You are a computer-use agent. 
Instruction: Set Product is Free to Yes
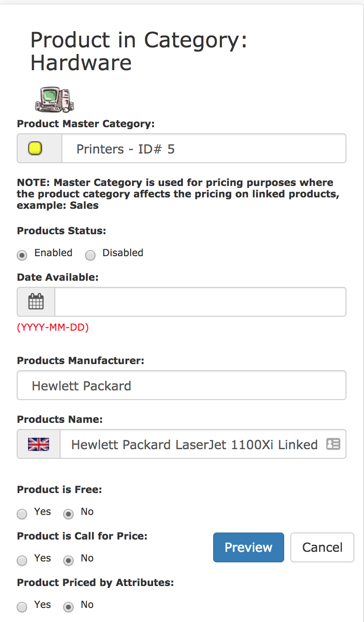pyautogui.click(x=22, y=514)
